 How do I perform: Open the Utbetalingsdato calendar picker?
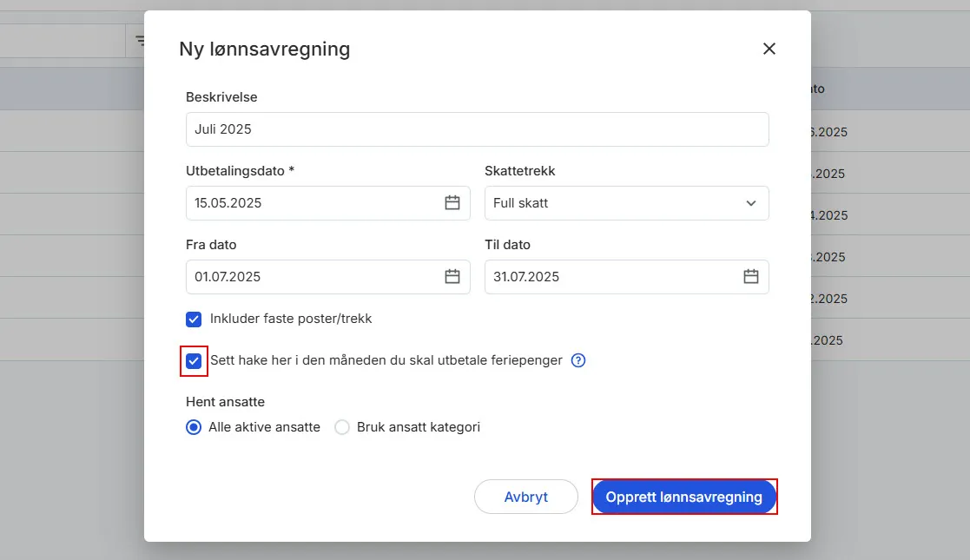click(x=452, y=202)
